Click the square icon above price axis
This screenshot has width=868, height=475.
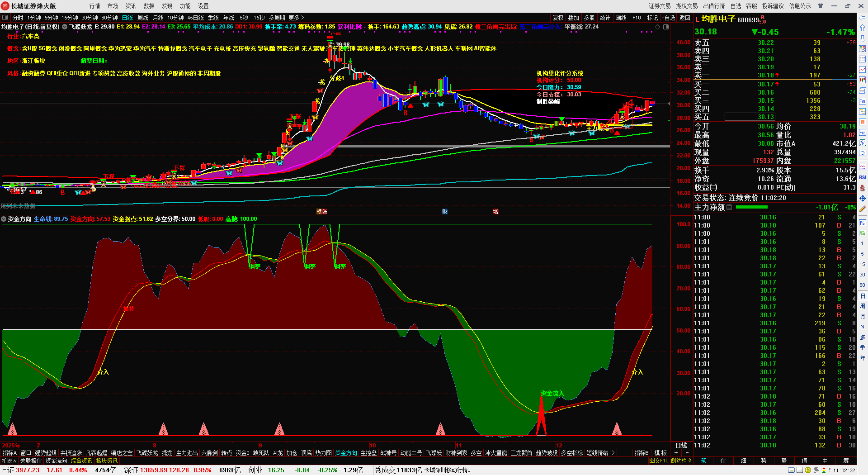pos(666,27)
